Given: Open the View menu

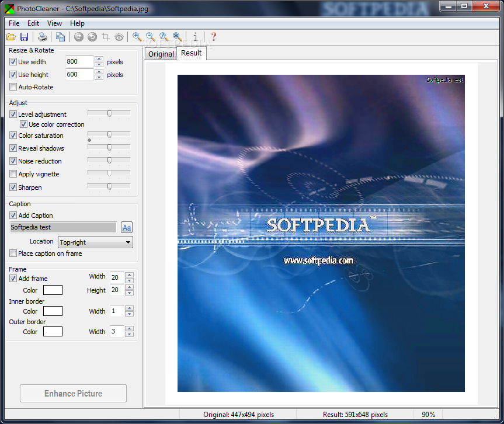Looking at the screenshot, I should tap(54, 23).
